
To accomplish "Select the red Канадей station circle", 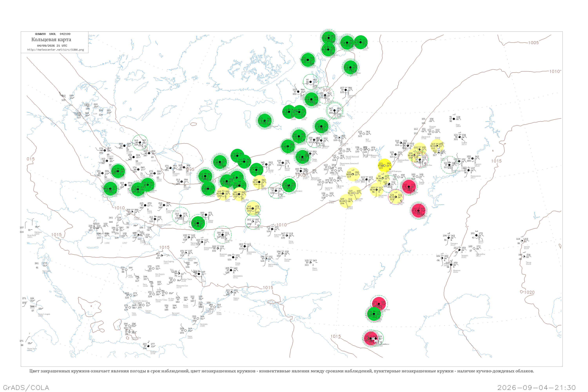I will [418, 211].
